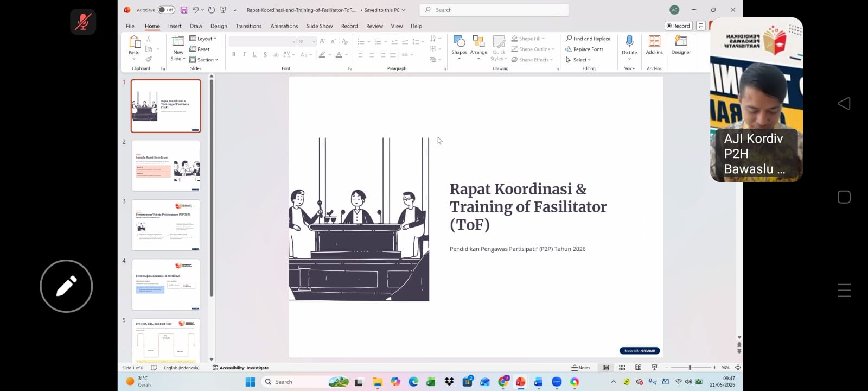Toggle the Notes pane
The image size is (868, 391).
(x=581, y=368)
